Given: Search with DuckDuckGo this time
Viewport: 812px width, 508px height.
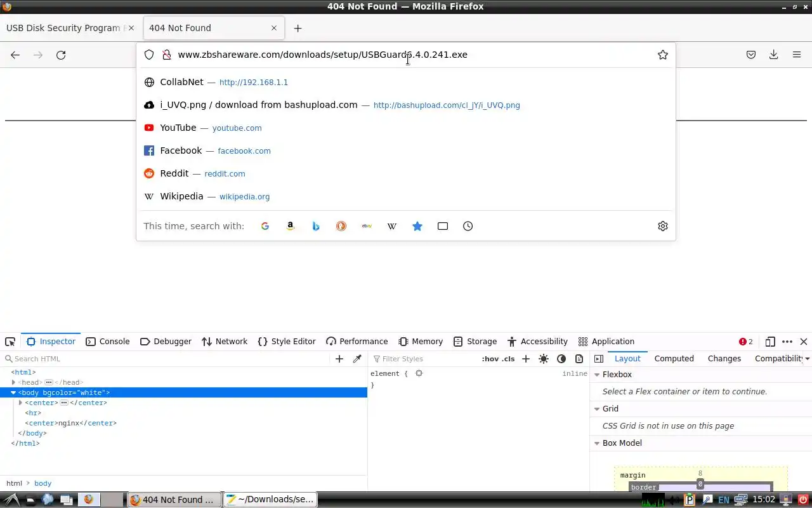Looking at the screenshot, I should click(341, 226).
